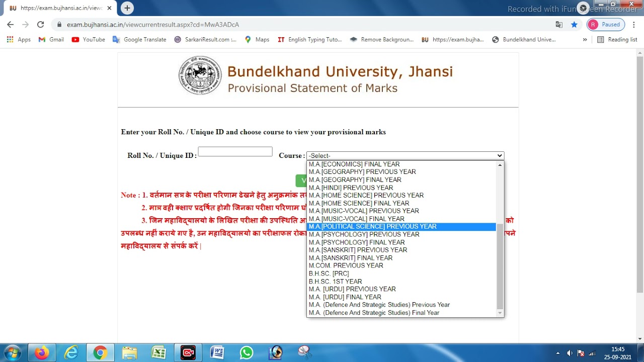Screen dimensions: 644x362
Task: Open Chrome three-dot menu
Action: pos(634,24)
